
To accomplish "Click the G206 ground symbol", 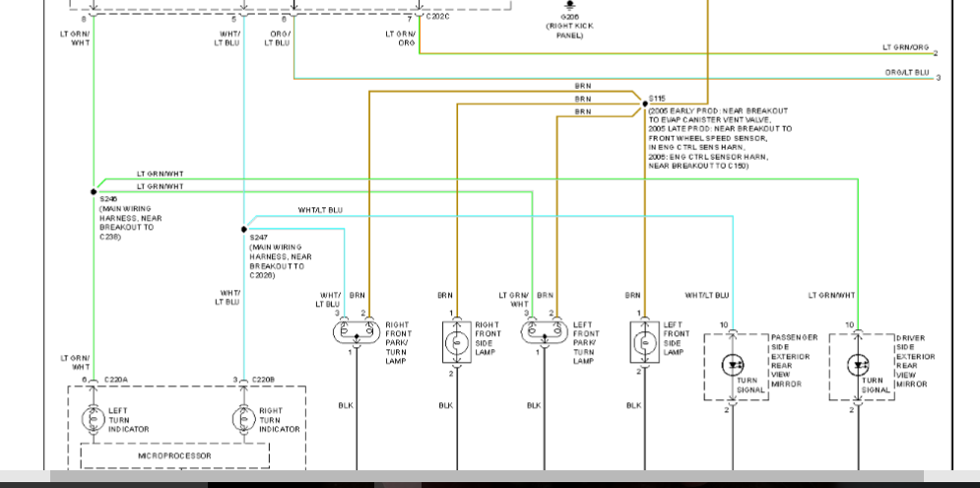I will (569, 6).
